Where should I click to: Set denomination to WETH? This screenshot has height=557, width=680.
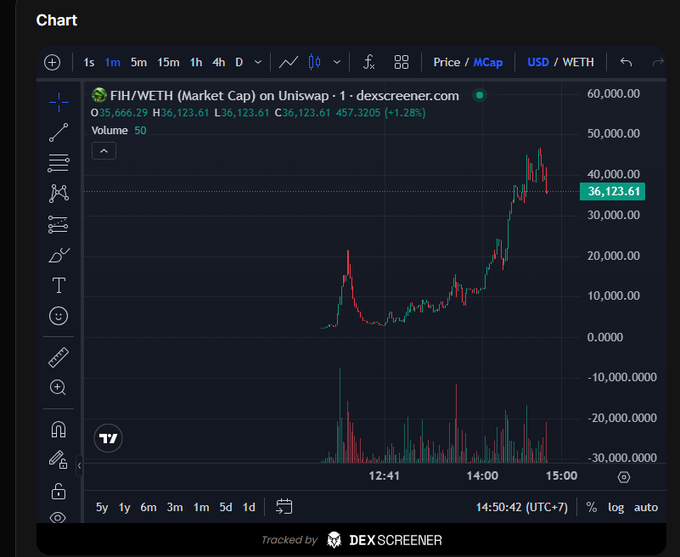tap(578, 62)
